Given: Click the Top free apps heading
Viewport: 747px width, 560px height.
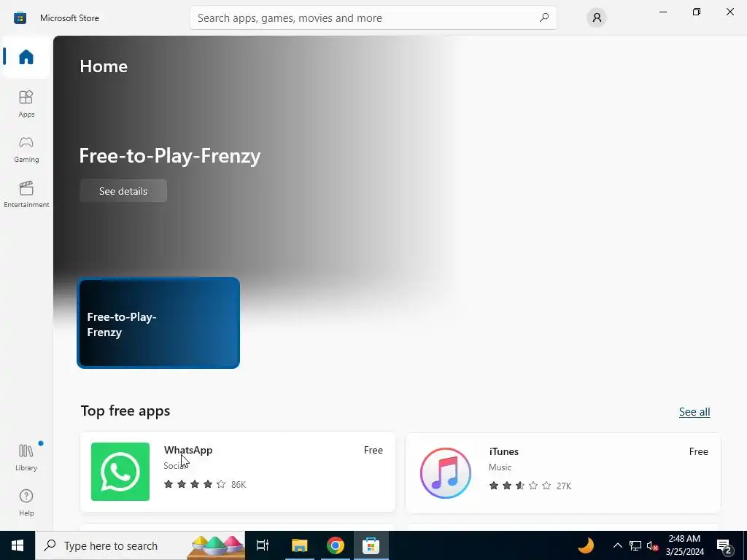Looking at the screenshot, I should click(125, 411).
